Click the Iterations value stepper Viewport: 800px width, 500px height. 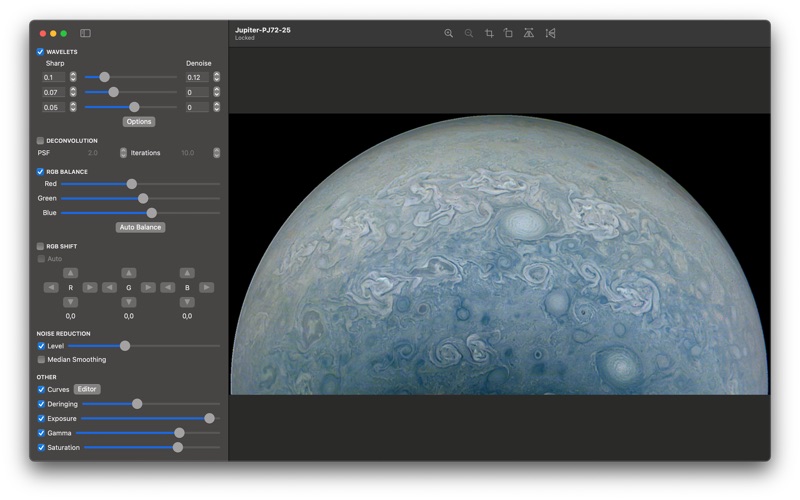216,153
